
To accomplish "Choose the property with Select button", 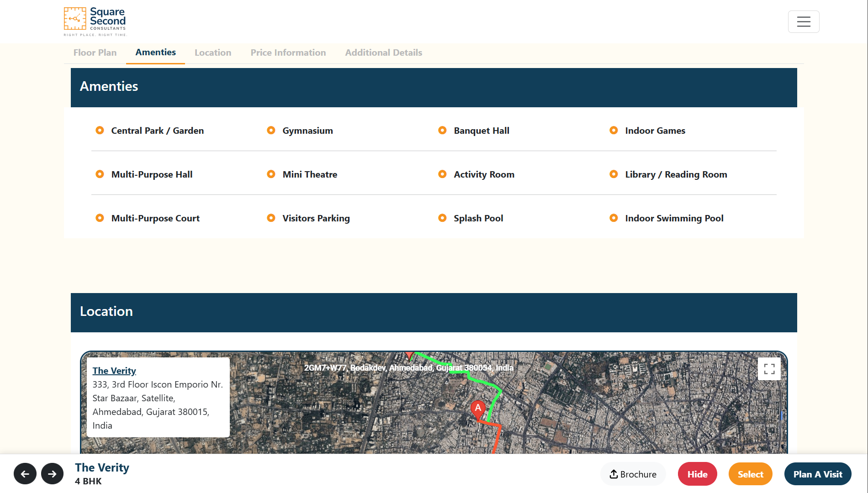I will [751, 474].
